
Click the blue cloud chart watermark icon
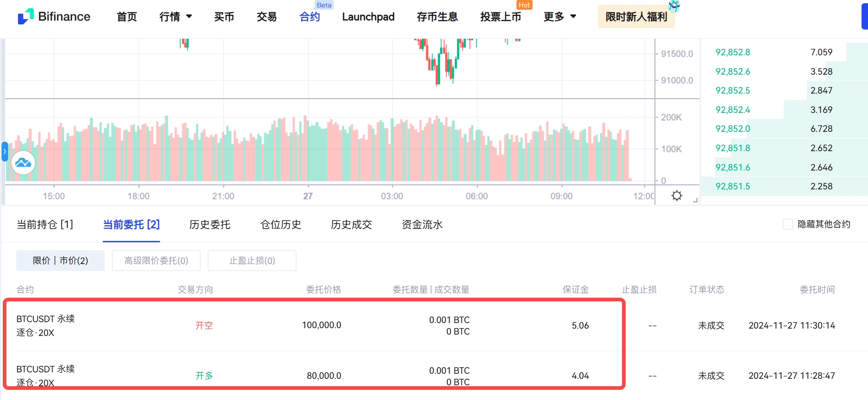(23, 163)
